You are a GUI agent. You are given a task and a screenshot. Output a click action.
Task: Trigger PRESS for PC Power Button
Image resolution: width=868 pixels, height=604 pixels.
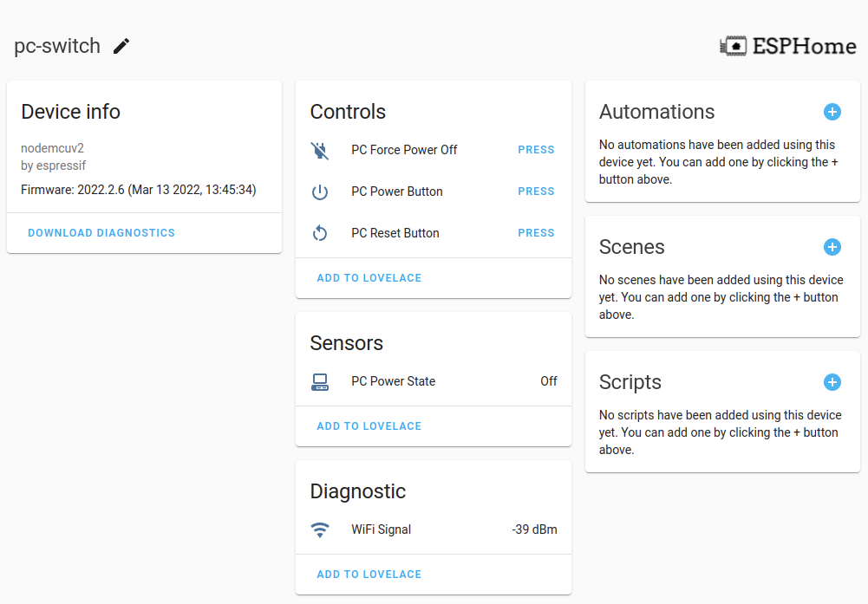click(536, 192)
